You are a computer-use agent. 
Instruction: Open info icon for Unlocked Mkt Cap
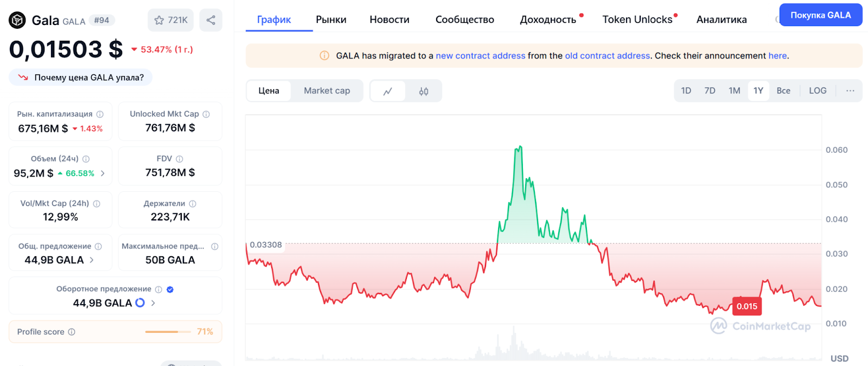click(x=206, y=114)
